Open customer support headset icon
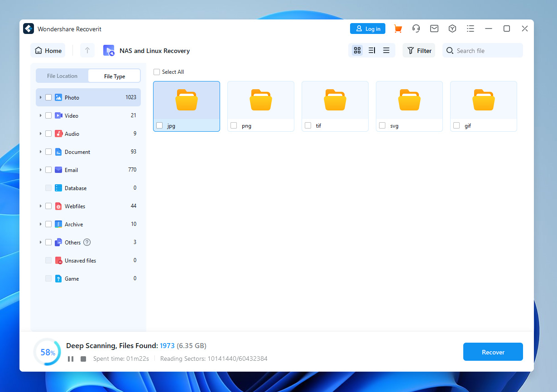Image resolution: width=557 pixels, height=392 pixels. (x=416, y=29)
